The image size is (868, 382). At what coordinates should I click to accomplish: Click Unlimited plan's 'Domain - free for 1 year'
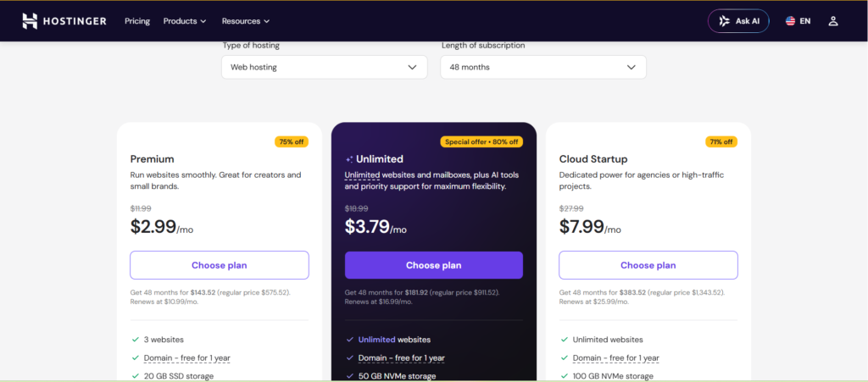[x=401, y=358]
